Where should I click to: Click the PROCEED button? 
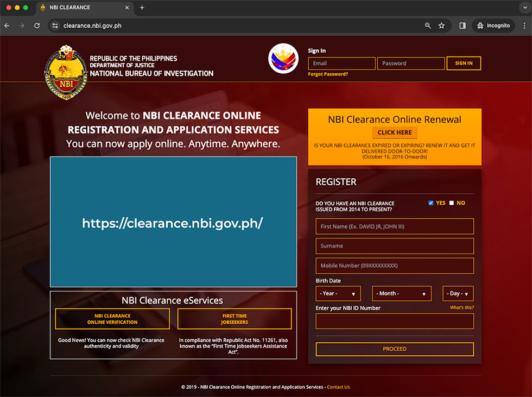click(x=395, y=349)
